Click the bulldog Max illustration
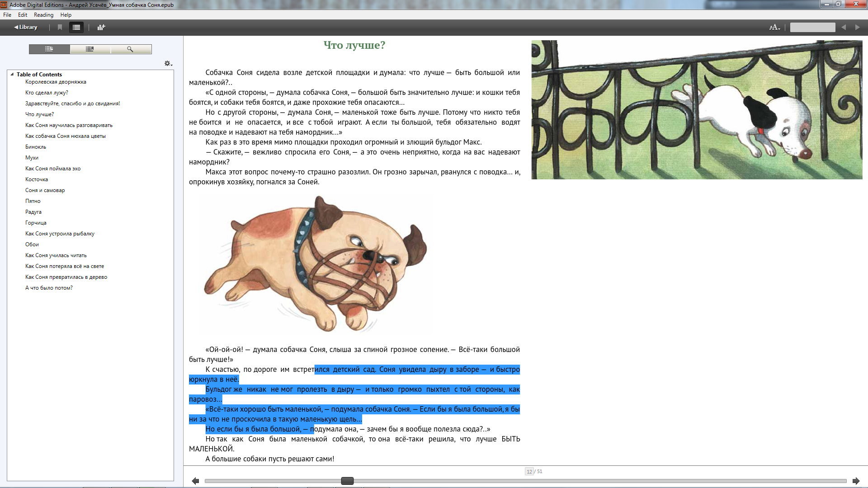This screenshot has width=868, height=488. click(315, 264)
